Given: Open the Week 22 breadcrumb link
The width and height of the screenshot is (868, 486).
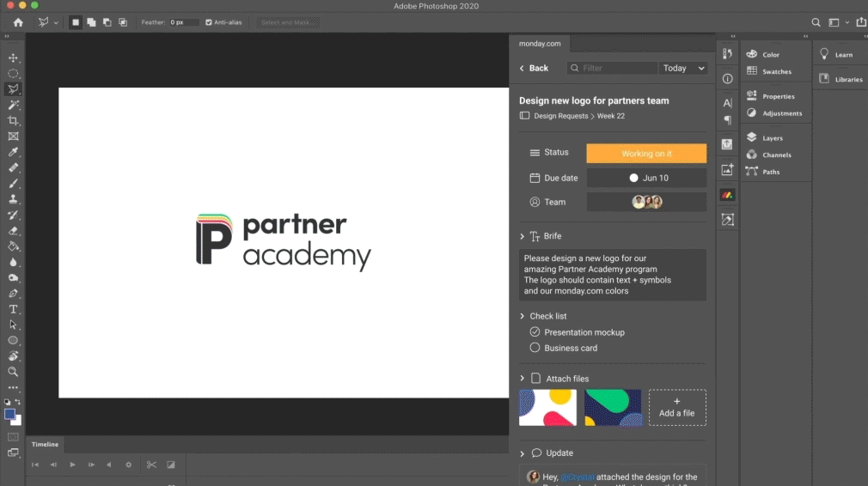Looking at the screenshot, I should click(610, 116).
